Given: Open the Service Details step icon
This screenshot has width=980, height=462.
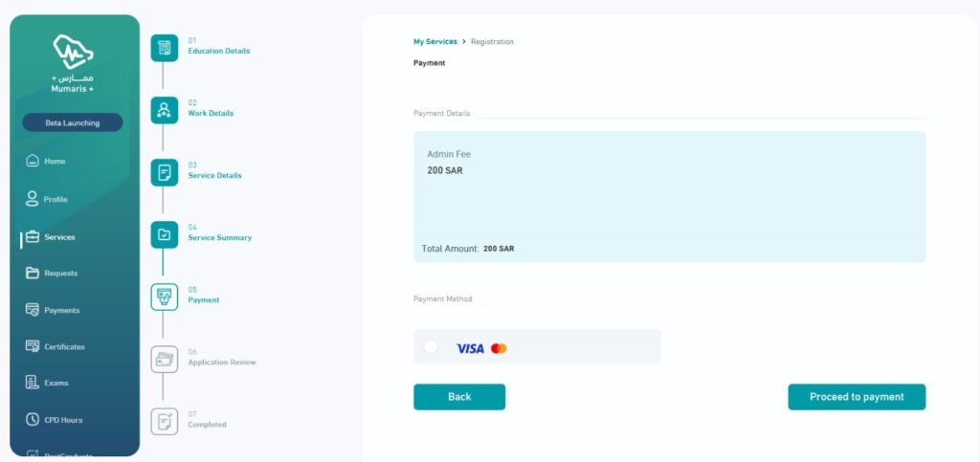Looking at the screenshot, I should [x=165, y=172].
